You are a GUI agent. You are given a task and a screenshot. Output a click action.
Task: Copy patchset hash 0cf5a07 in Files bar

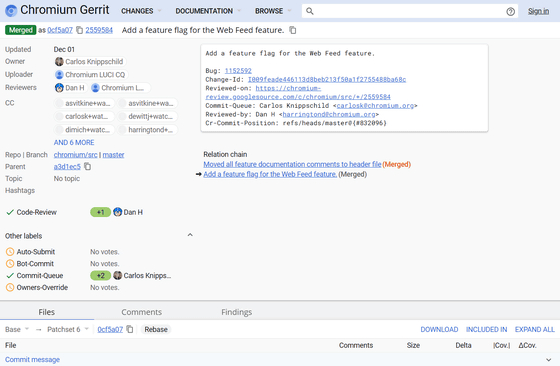point(130,329)
